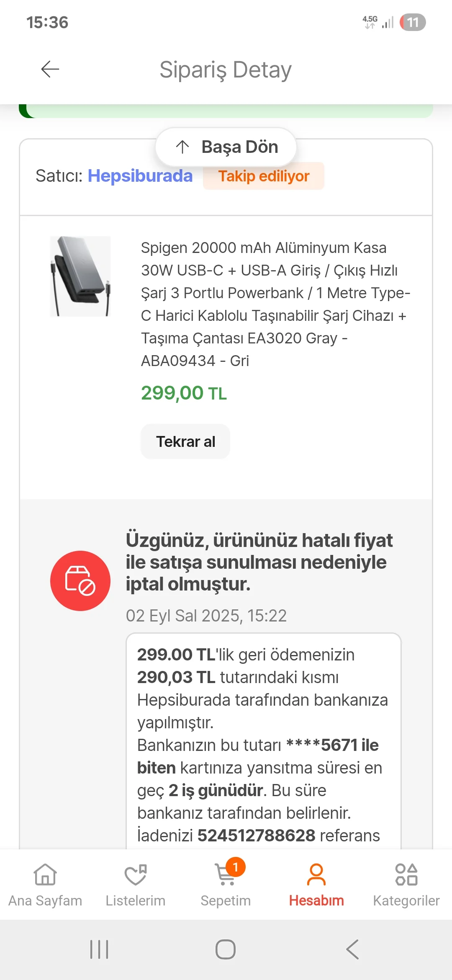Screen dimensions: 452x980
Task: Tap the Başa Dön scroll-to-top button
Action: [x=226, y=147]
